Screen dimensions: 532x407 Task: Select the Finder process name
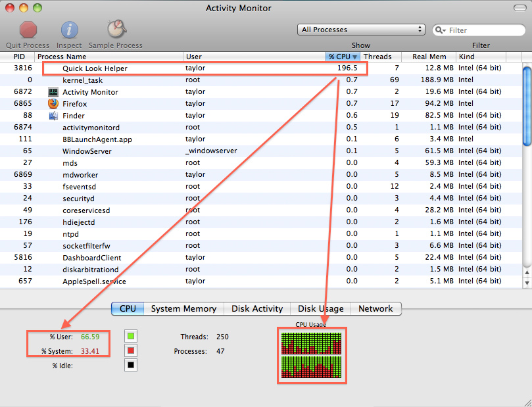click(73, 116)
